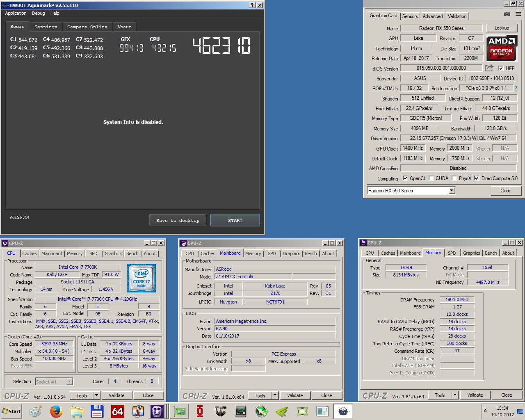Open the Socket #1 selection dropdown
Image resolution: width=525 pixels, height=420 pixels.
pos(54,382)
